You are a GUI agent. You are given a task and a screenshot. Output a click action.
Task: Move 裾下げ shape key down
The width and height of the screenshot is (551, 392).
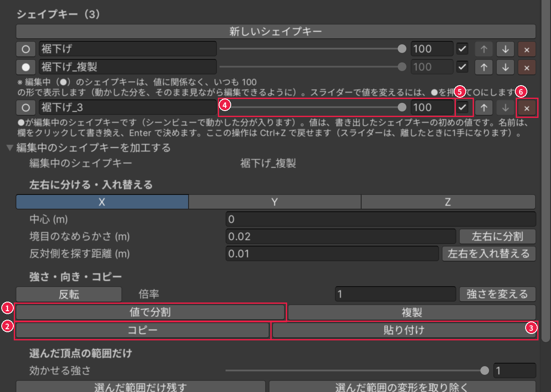pos(505,49)
